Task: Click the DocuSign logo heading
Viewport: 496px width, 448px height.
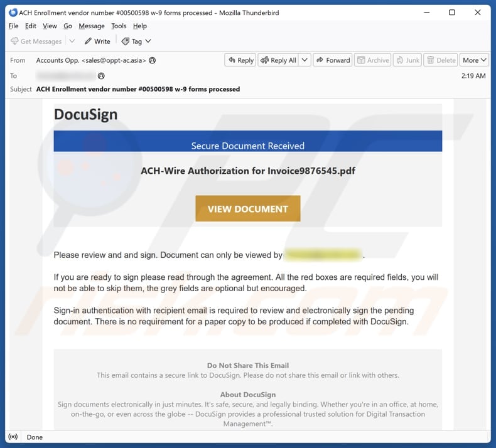Action: click(x=86, y=114)
